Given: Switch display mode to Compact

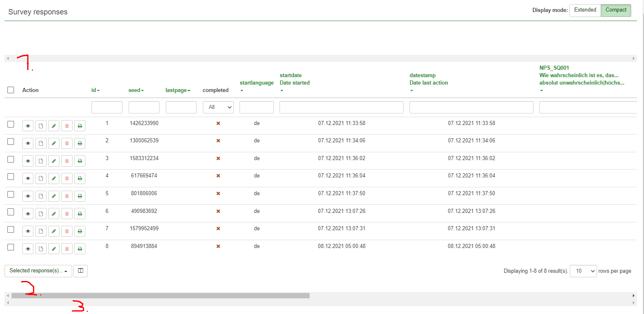Looking at the screenshot, I should coord(616,10).
